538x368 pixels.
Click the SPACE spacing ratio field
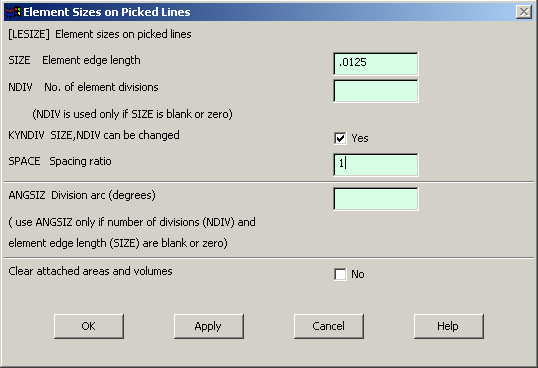pos(376,164)
